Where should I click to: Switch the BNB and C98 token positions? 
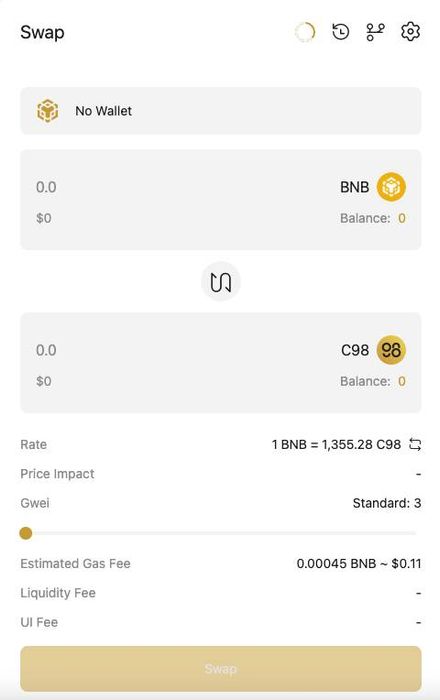[x=220, y=282]
